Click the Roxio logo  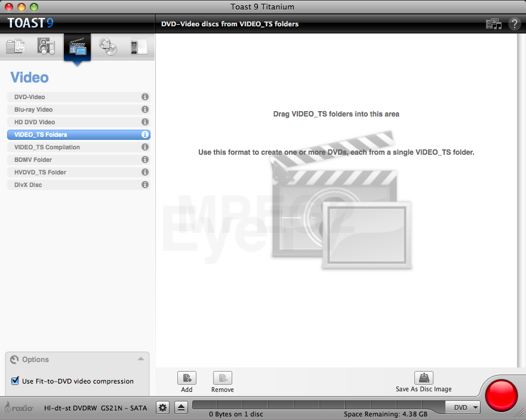pos(19,407)
